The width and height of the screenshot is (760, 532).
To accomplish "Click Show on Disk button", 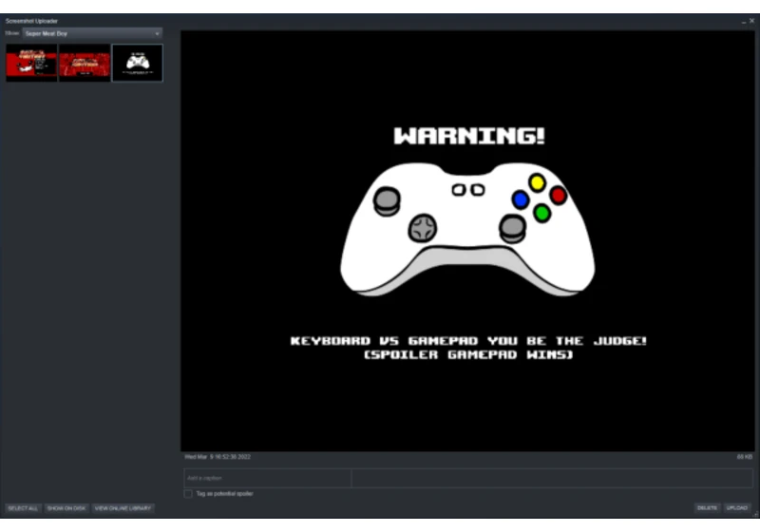I will (x=66, y=508).
